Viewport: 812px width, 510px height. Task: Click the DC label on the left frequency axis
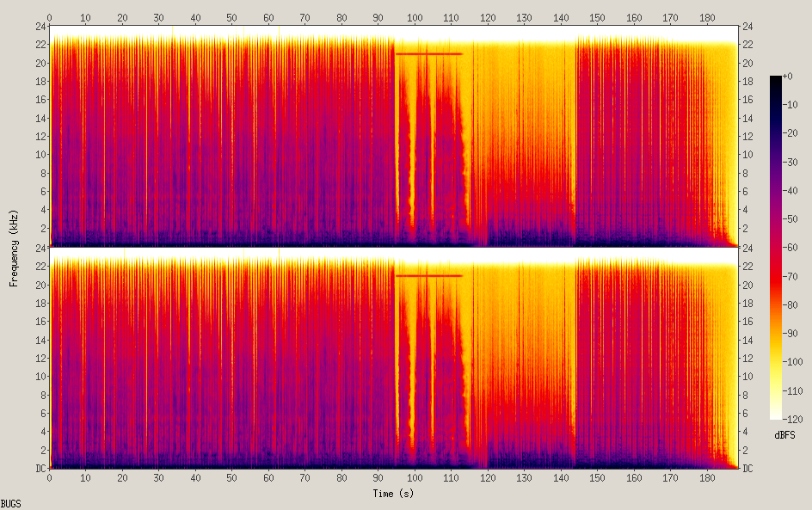point(40,469)
